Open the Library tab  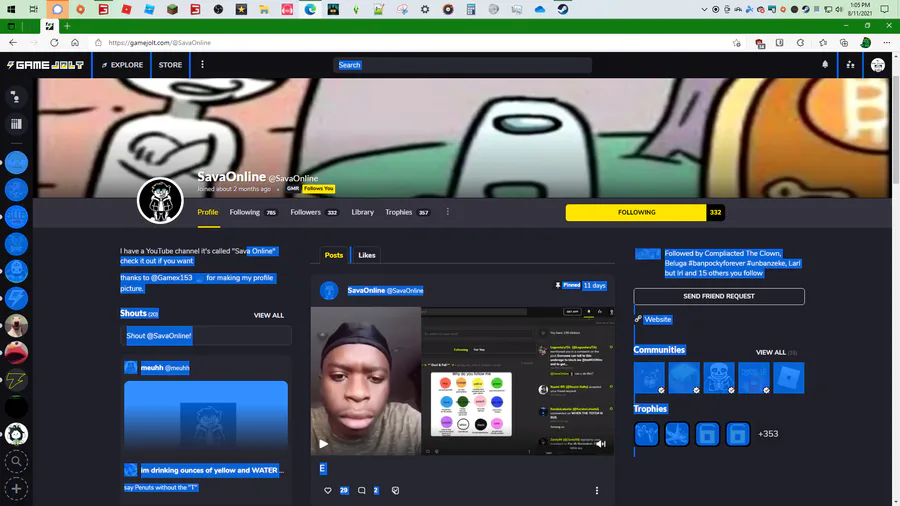(362, 212)
